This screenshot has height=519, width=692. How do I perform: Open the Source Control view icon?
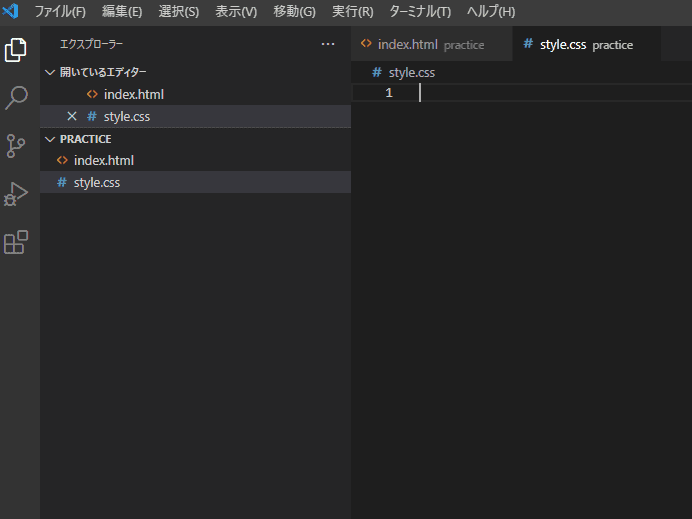tap(16, 146)
